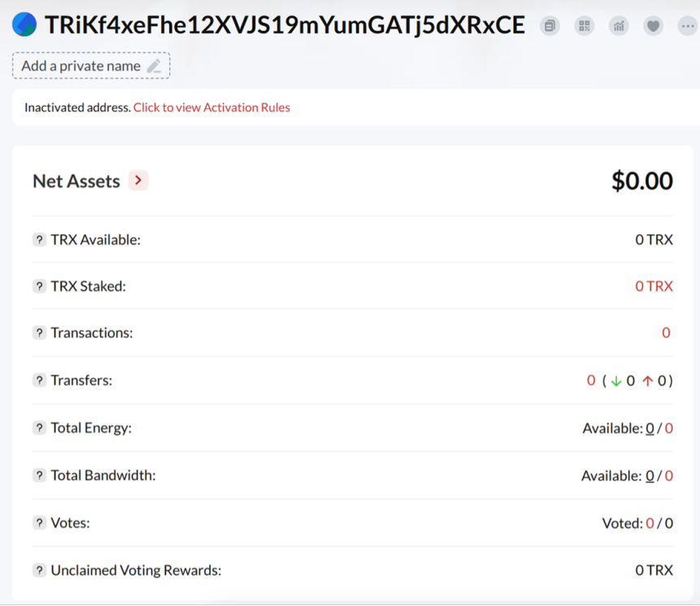Click help icon beside Unclaimed Voting Rewards

pos(39,570)
